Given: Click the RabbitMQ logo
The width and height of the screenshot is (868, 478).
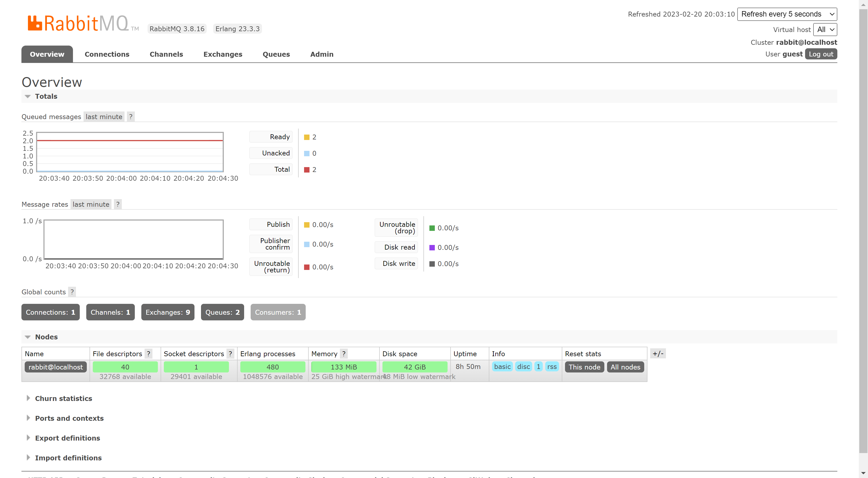Looking at the screenshot, I should pyautogui.click(x=78, y=23).
